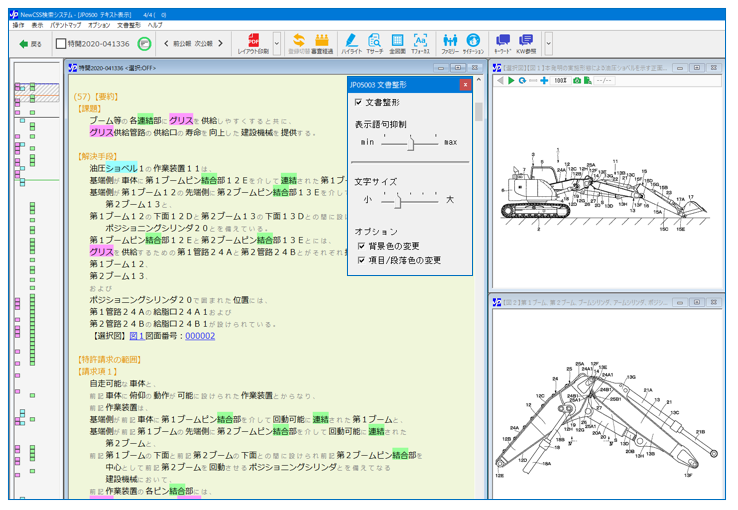Tick the 特開2020-041336 checkbox
The width and height of the screenshot is (738, 510).
tap(61, 44)
